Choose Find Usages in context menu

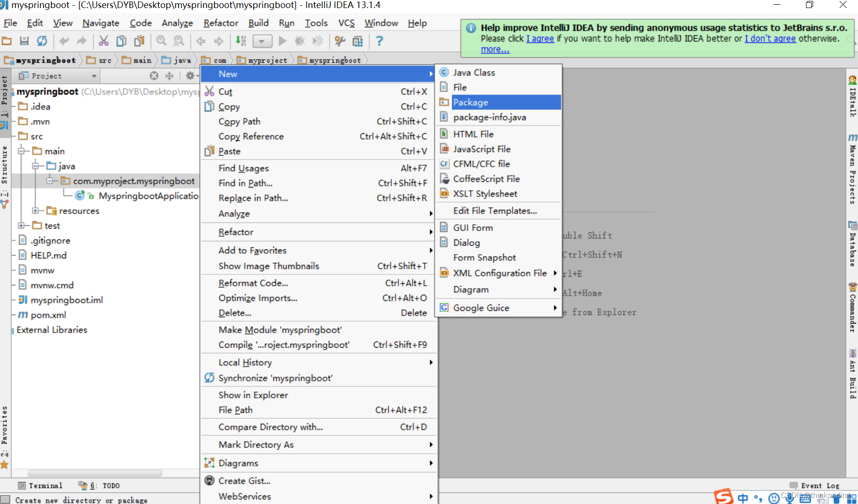tap(319, 168)
